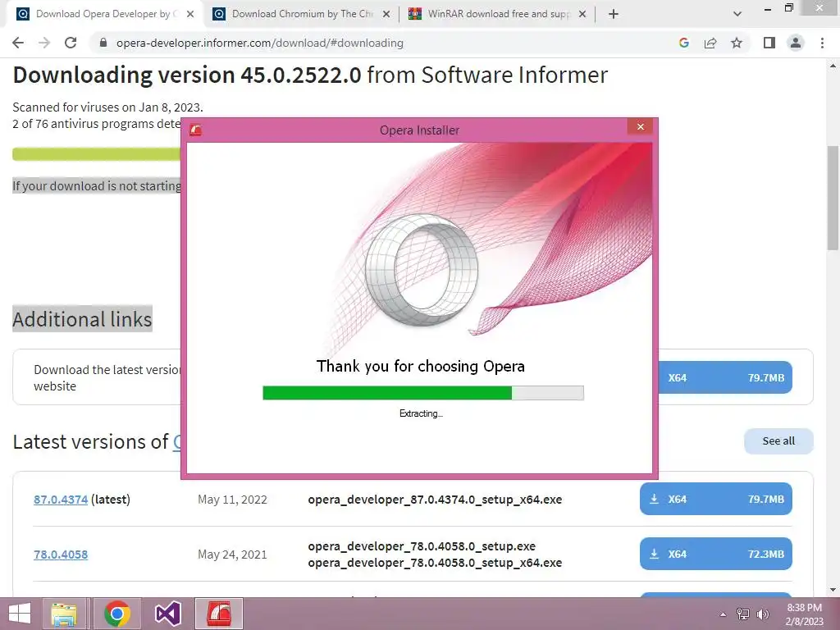Click 'Scanned for viruses on Jan 8, 2023' text
This screenshot has height=630, width=840.
click(107, 107)
